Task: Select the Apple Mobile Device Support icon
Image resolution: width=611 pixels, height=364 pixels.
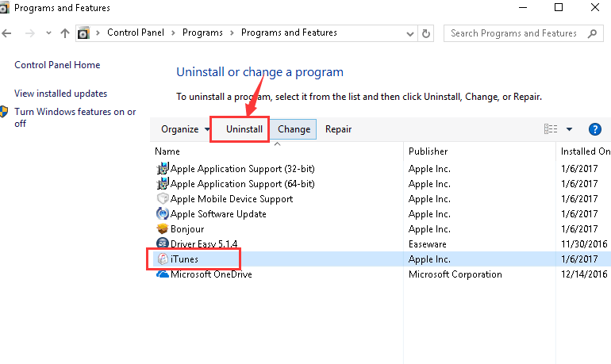Action: coord(163,199)
